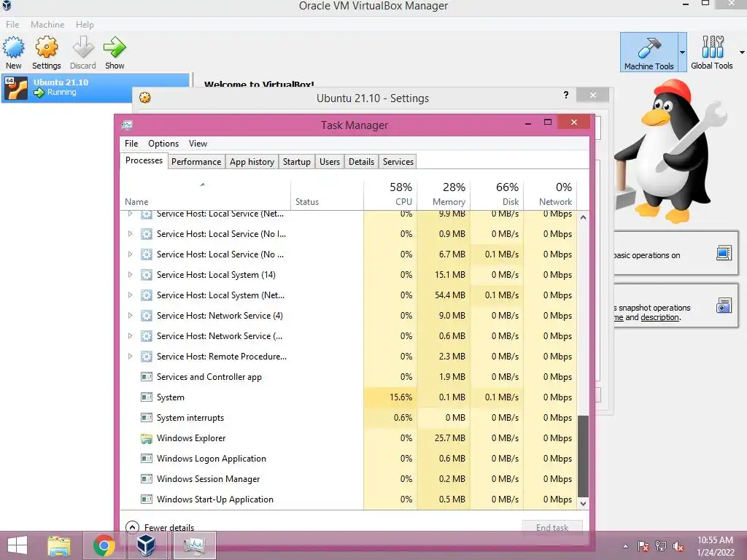
Task: Click the Services and Controller app icon
Action: click(146, 377)
